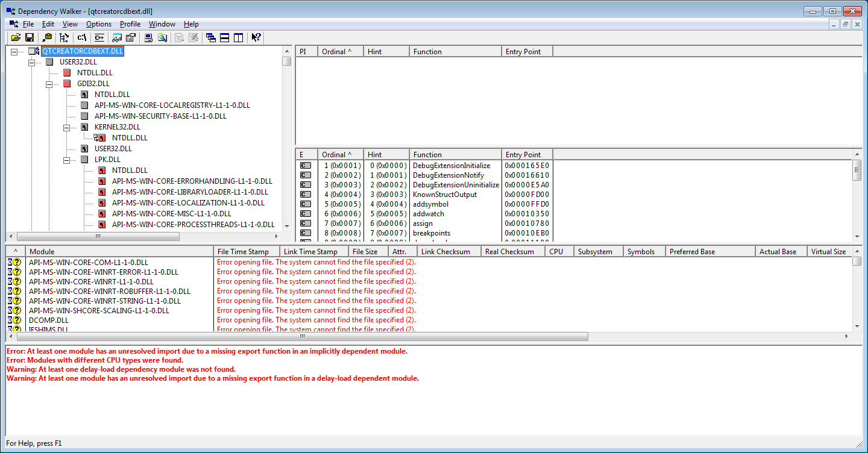Open the Window menu

(162, 24)
